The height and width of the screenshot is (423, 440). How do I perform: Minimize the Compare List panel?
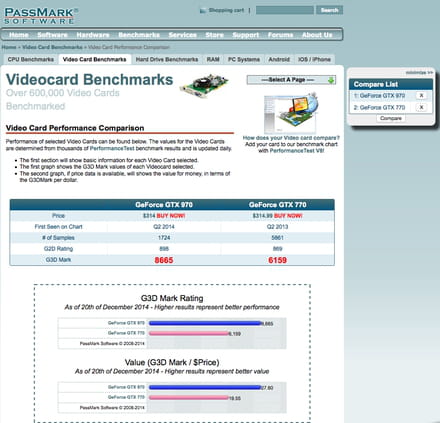pos(419,72)
